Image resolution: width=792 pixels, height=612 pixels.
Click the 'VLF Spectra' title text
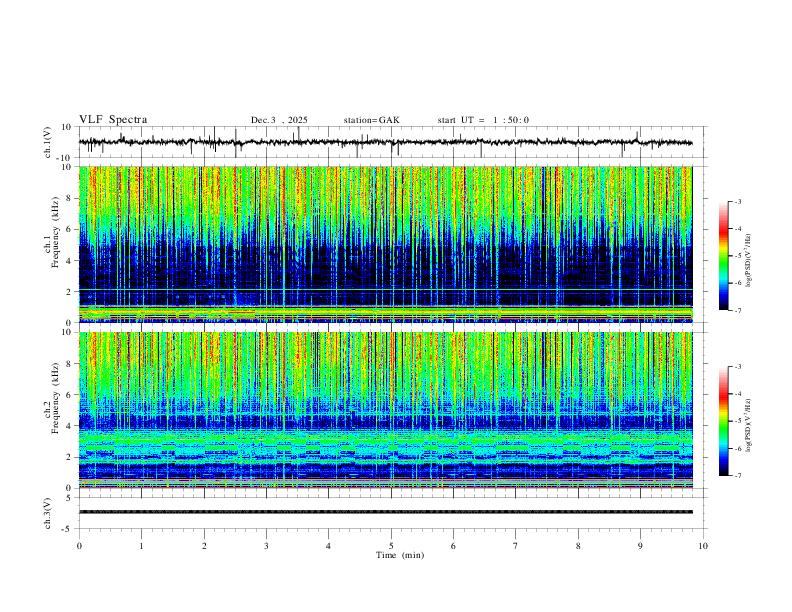coord(113,119)
